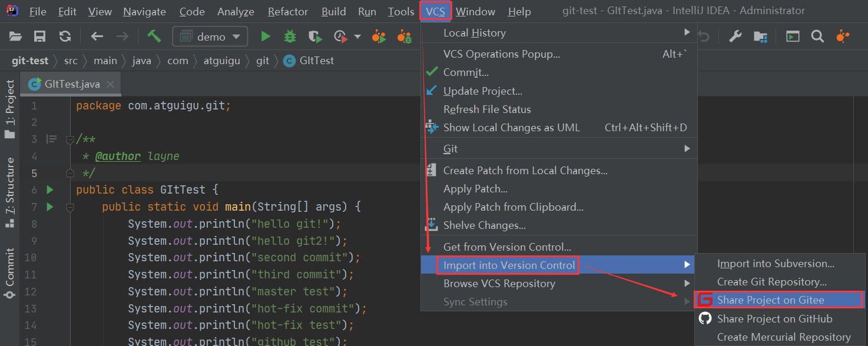Screen dimensions: 868x346
Task: Choose Show Local Changes as UML
Action: 559,128
